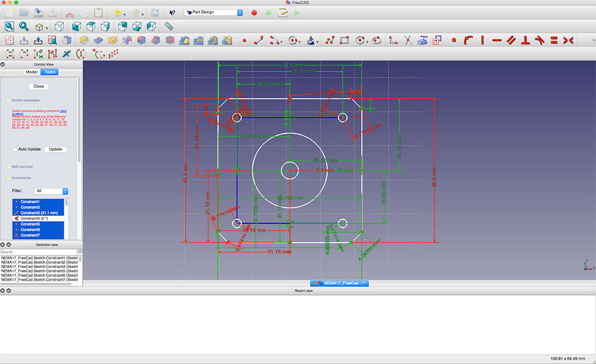The image size is (596, 364).
Task: Expand the arc tools dropdown arrow
Action: [282, 42]
